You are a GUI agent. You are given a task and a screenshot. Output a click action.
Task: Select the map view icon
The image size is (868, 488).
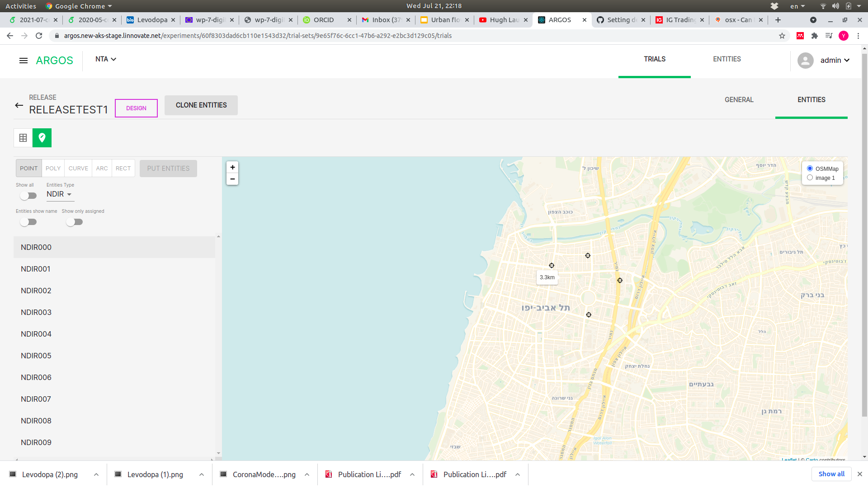(x=42, y=138)
